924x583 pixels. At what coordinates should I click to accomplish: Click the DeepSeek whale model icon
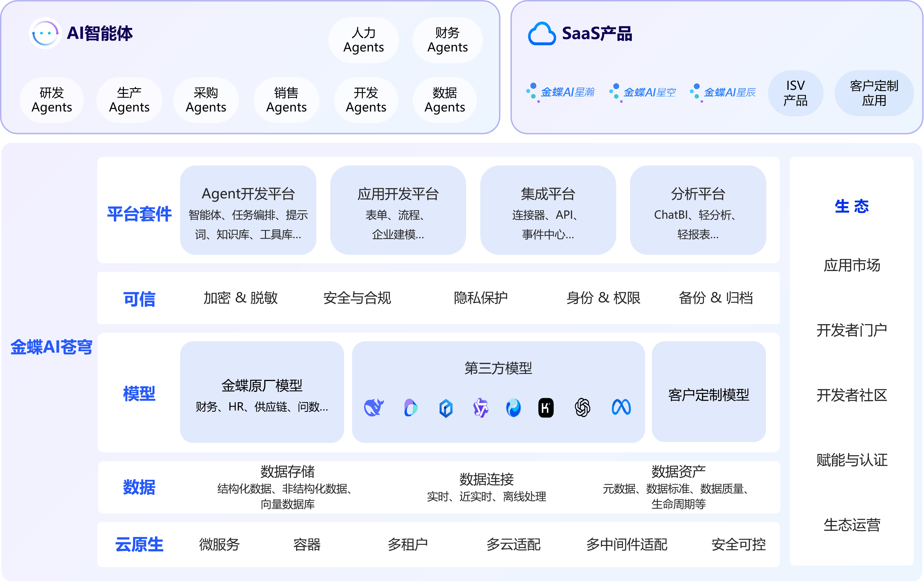pyautogui.click(x=374, y=407)
